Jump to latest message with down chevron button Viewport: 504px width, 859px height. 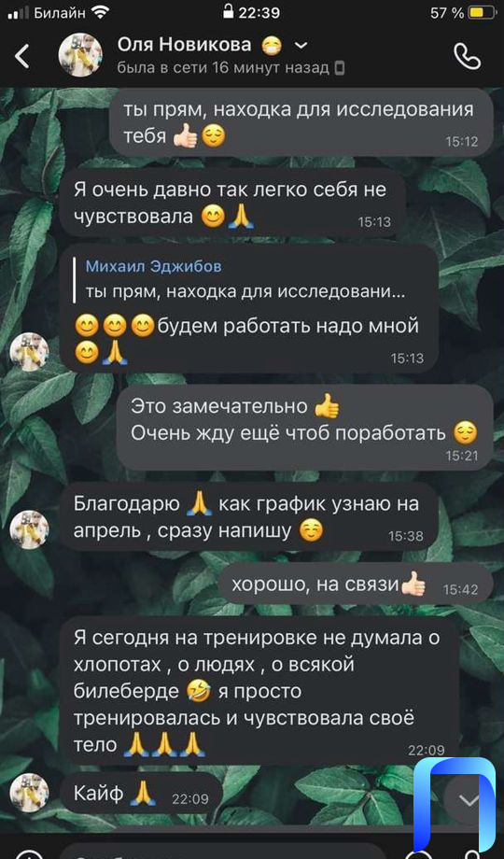click(469, 801)
